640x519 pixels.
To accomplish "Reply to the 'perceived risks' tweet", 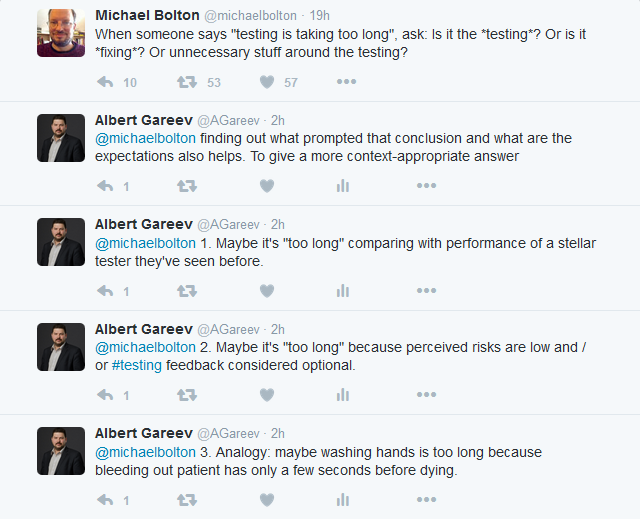I will pyautogui.click(x=105, y=395).
